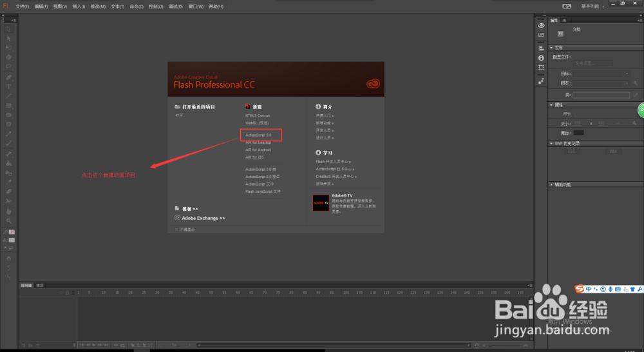Select the Oval tool
The width and height of the screenshot is (644, 352).
click(8, 115)
